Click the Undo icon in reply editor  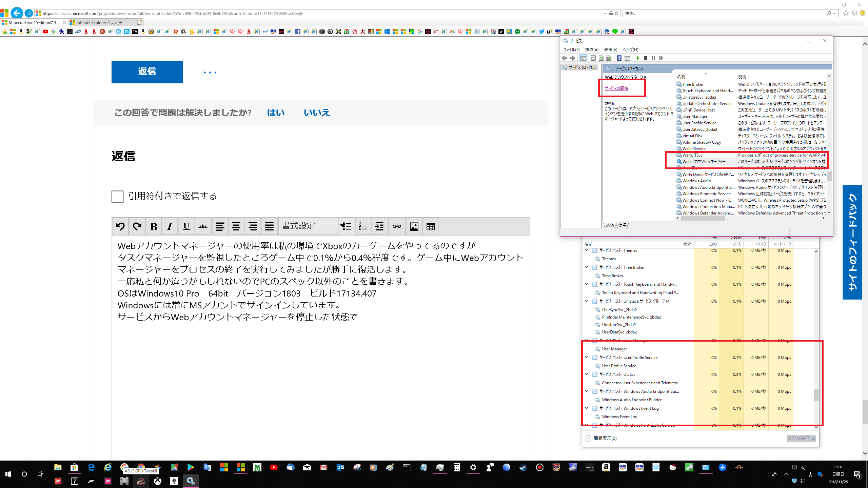click(x=120, y=226)
